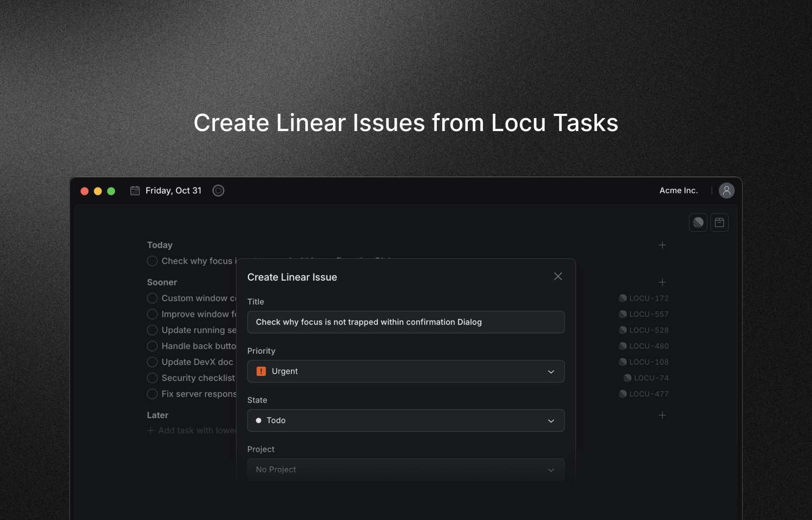
Task: Add a new task under Today with plus
Action: pyautogui.click(x=662, y=245)
